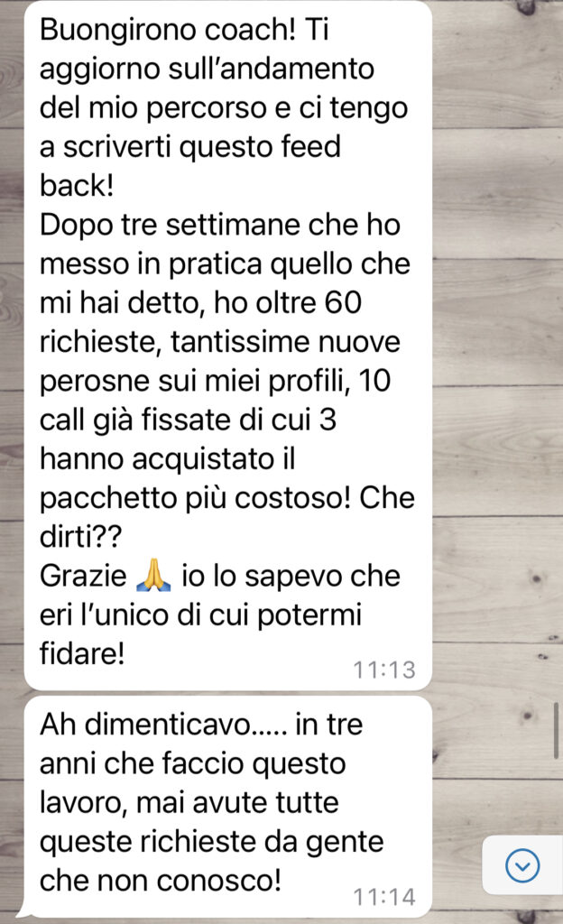Click the word "Grazie" in the message
The height and width of the screenshot is (924, 563).
[83, 576]
